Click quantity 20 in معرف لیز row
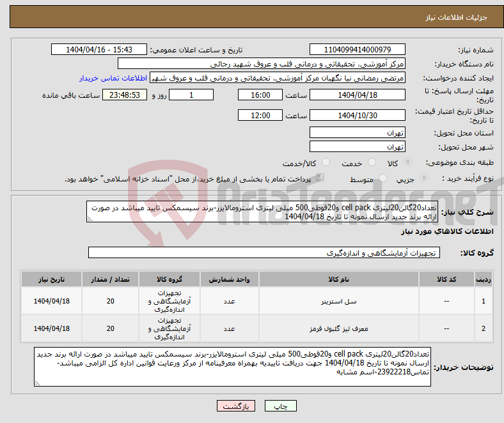The width and height of the screenshot is (504, 423). pos(110,328)
